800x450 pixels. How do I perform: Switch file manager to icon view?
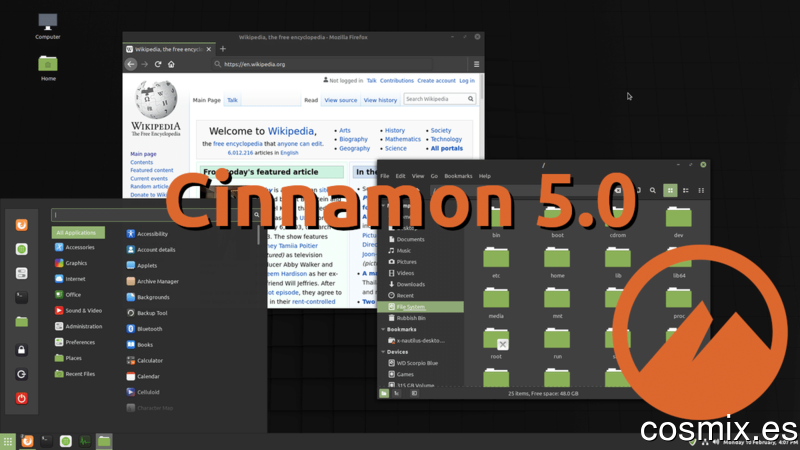tap(670, 190)
